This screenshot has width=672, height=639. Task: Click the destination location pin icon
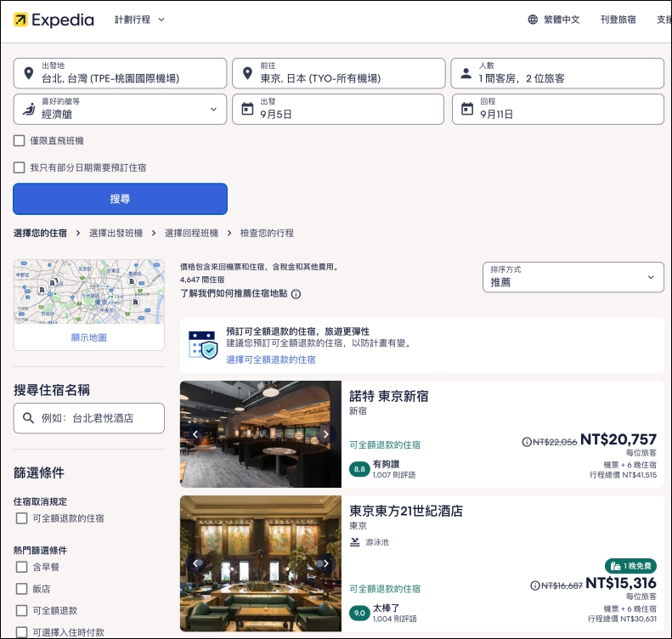point(247,73)
